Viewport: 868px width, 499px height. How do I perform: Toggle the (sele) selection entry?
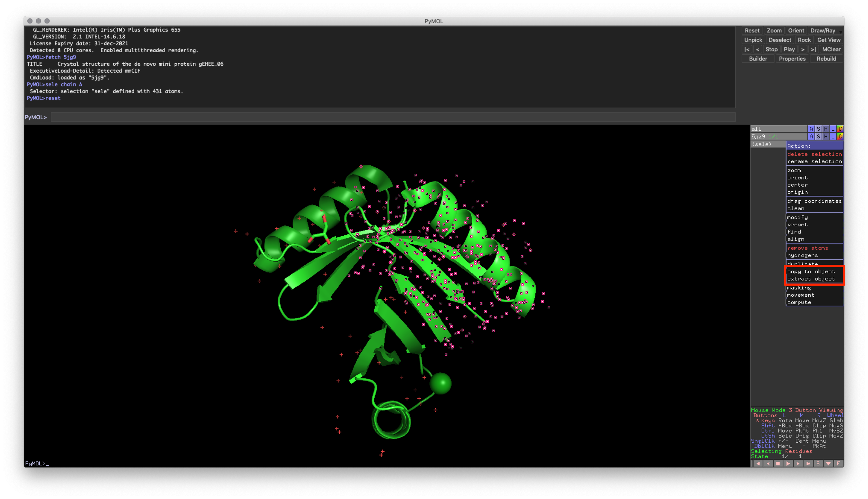click(x=768, y=144)
